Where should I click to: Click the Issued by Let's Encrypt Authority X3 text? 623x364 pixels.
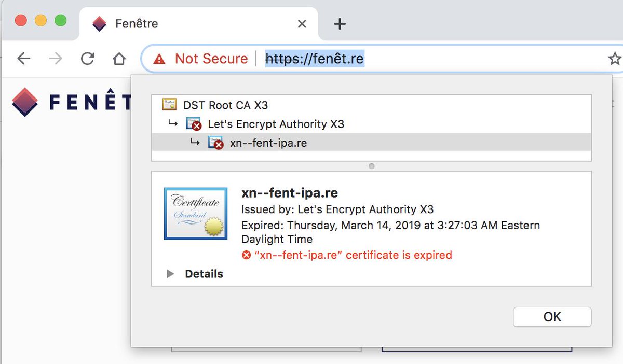pyautogui.click(x=337, y=209)
